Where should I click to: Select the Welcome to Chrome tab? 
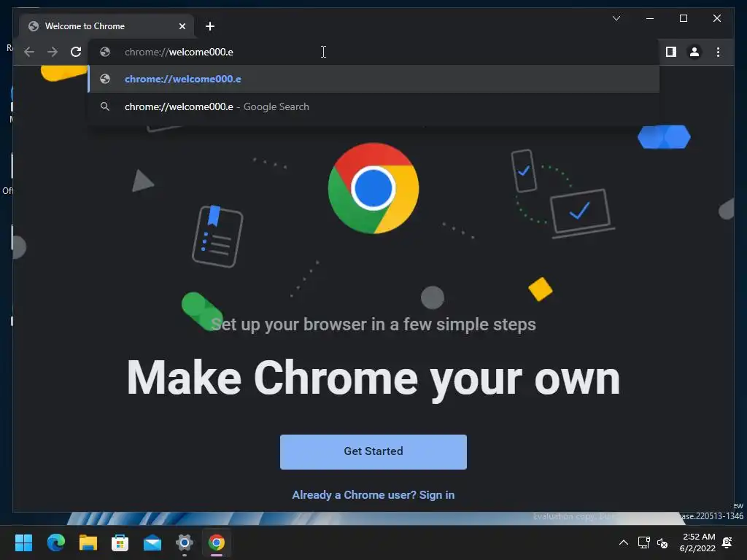(107, 26)
